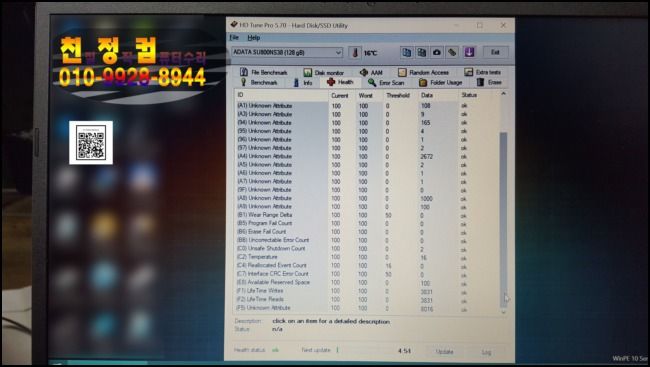Select the Health tab
This screenshot has width=650, height=367.
340,82
